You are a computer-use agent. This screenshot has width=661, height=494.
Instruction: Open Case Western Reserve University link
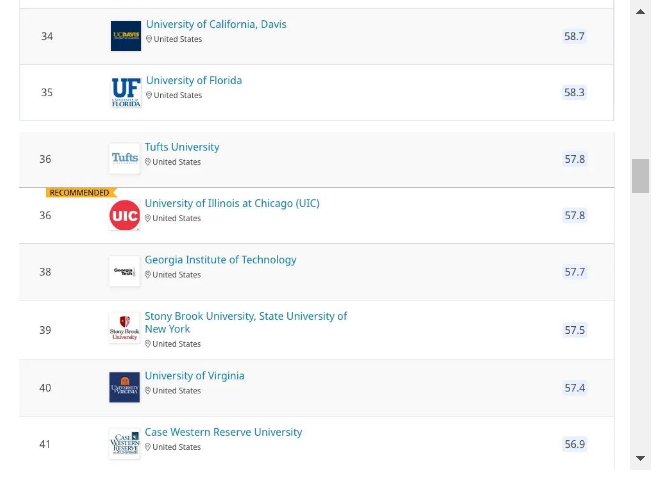point(223,432)
